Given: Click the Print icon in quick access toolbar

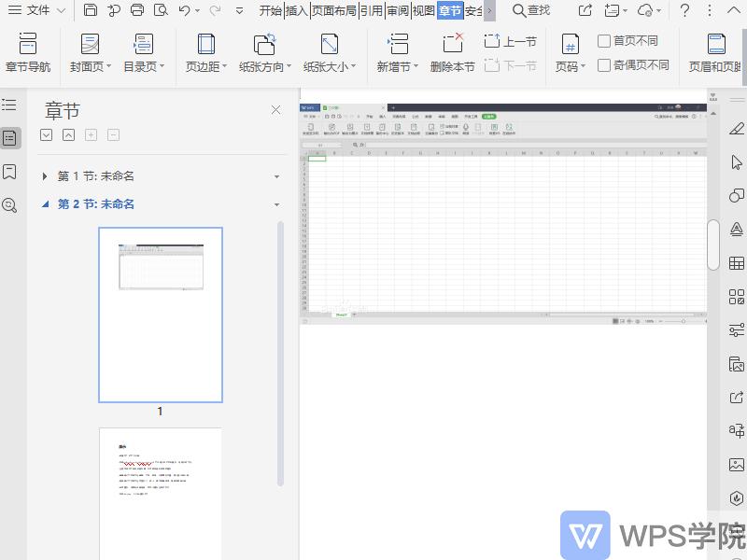Looking at the screenshot, I should click(138, 10).
